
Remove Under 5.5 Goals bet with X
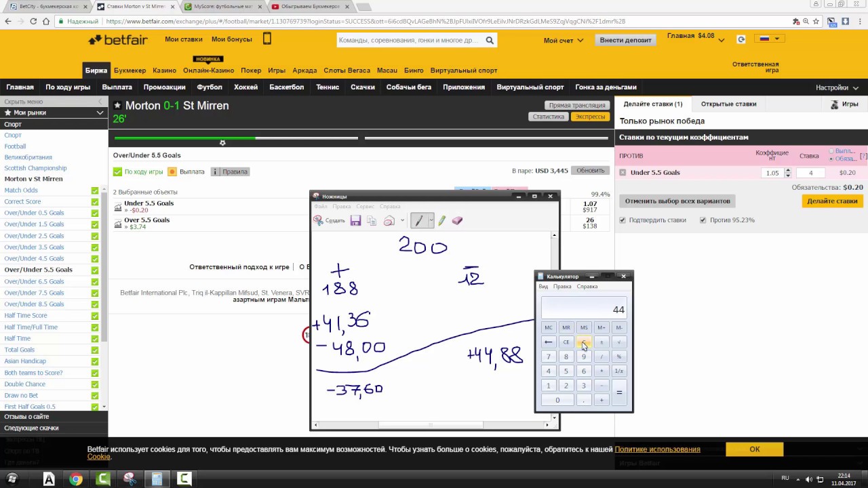623,173
